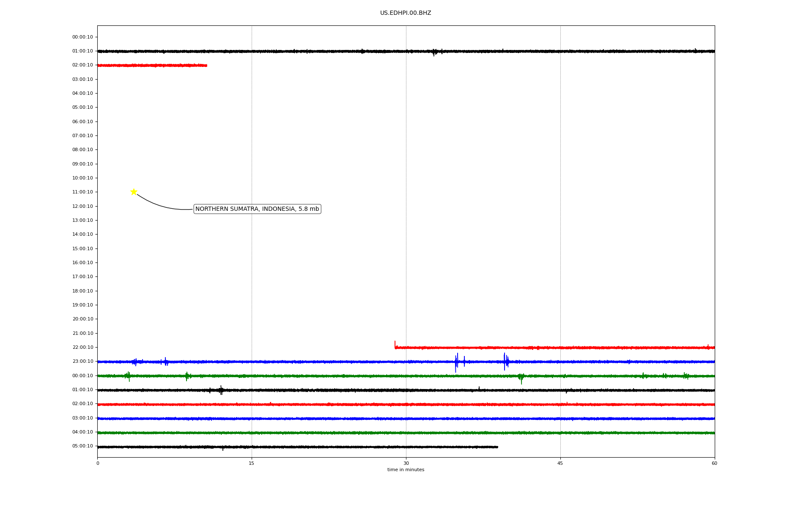Click the yellow earthquake star marker
The height and width of the screenshot is (508, 812).
[134, 192]
